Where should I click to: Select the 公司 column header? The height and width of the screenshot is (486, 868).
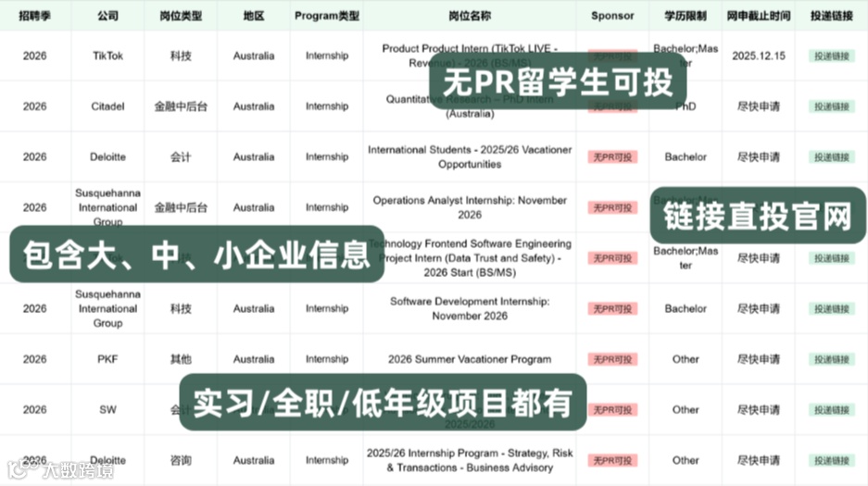pos(108,16)
